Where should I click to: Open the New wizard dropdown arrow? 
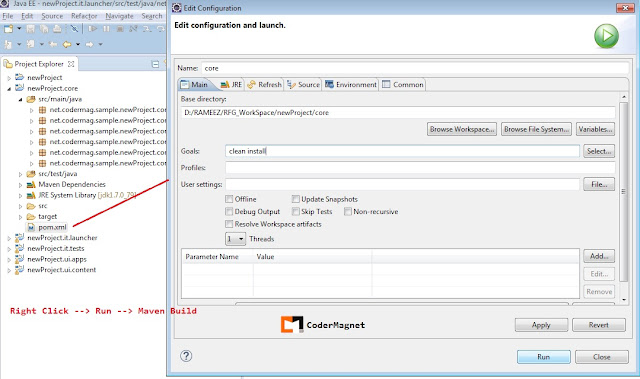(x=19, y=29)
